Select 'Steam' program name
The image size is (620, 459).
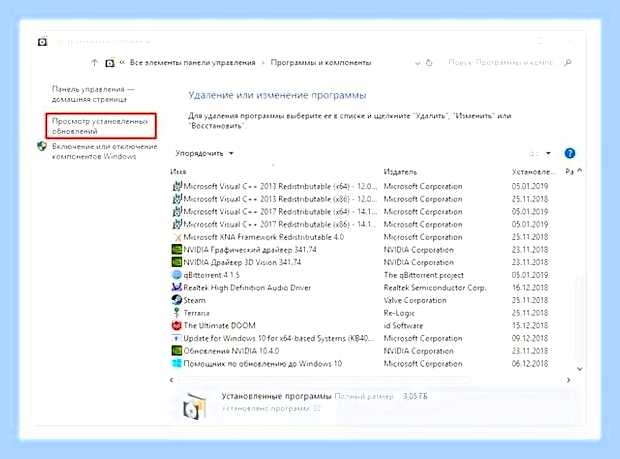click(195, 300)
